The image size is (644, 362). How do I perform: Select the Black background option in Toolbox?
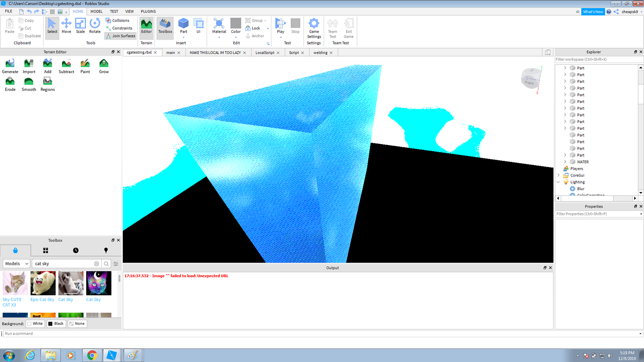point(56,323)
